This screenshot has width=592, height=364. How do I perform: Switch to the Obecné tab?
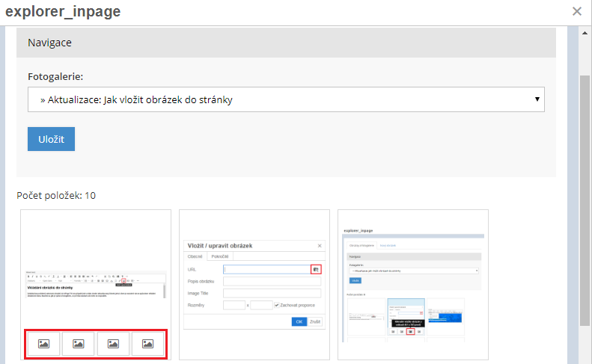(x=196, y=256)
